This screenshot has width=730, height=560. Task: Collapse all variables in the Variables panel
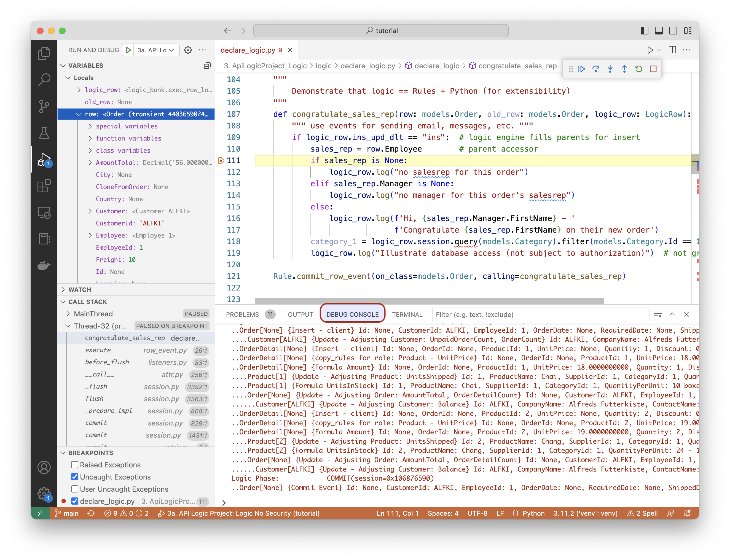tap(207, 66)
